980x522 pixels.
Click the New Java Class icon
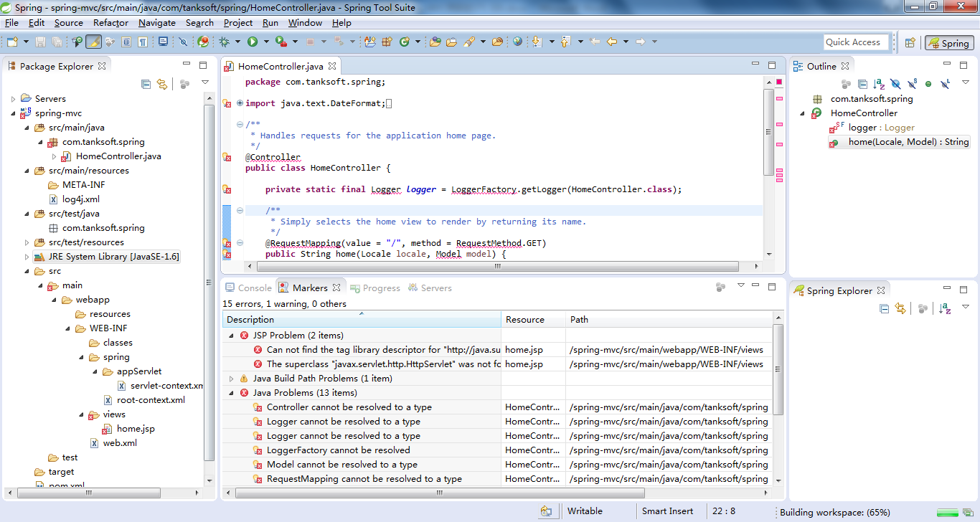405,42
